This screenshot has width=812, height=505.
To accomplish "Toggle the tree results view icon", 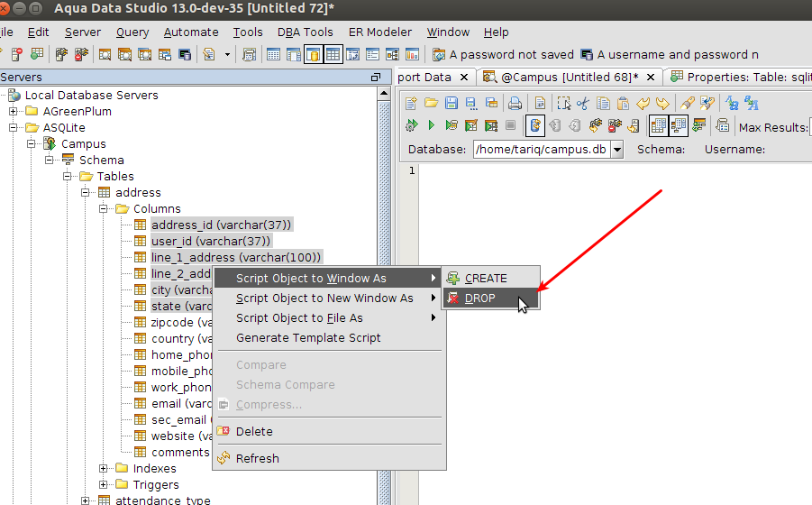I will coord(679,125).
